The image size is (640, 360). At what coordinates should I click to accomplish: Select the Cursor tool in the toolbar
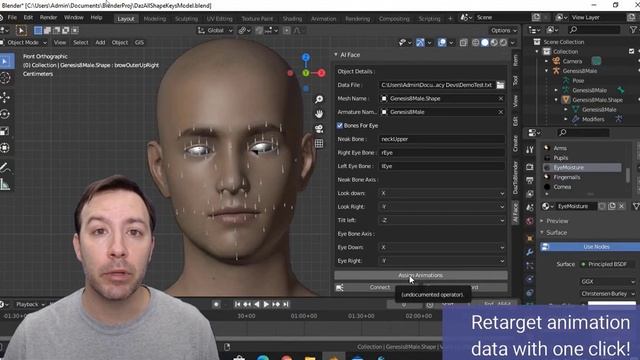coord(5,78)
